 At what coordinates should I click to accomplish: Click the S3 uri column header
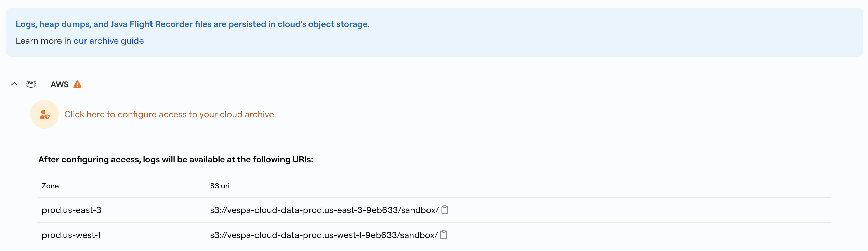click(x=220, y=186)
